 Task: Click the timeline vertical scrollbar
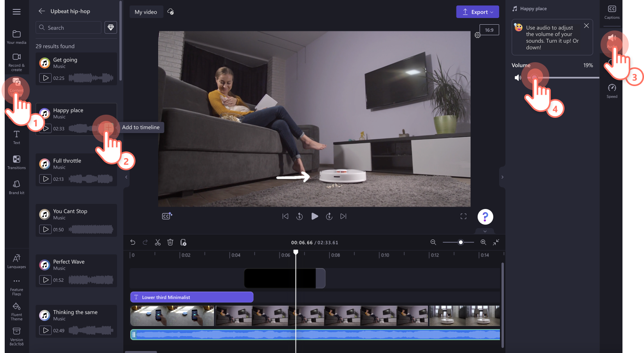pyautogui.click(x=502, y=305)
